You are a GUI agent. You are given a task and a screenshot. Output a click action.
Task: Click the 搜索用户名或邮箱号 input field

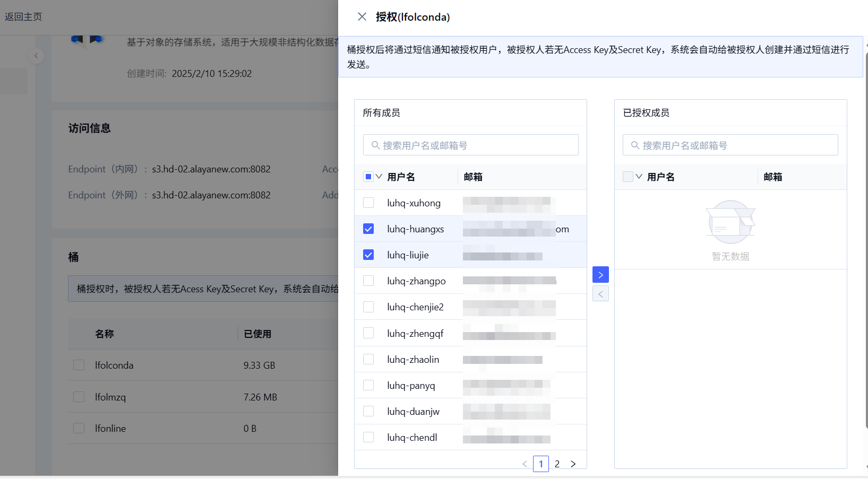[470, 144]
